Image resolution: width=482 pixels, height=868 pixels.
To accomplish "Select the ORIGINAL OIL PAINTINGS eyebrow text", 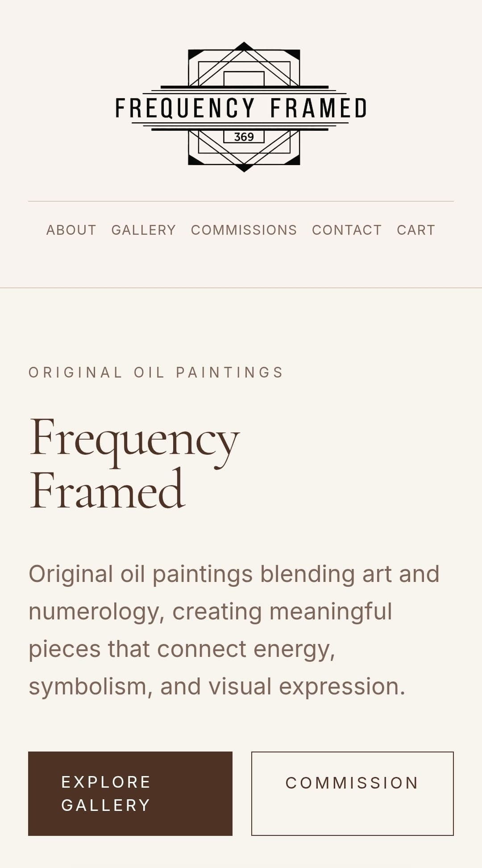I will pyautogui.click(x=156, y=372).
